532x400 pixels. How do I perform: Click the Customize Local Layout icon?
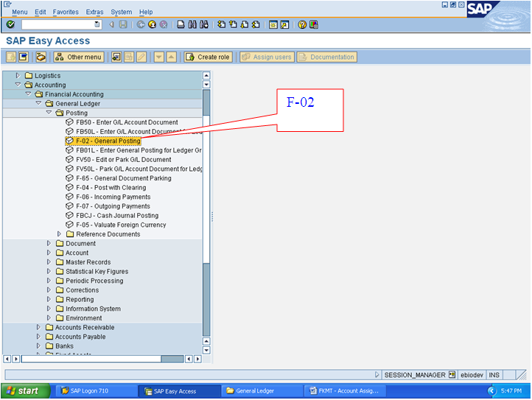point(314,24)
